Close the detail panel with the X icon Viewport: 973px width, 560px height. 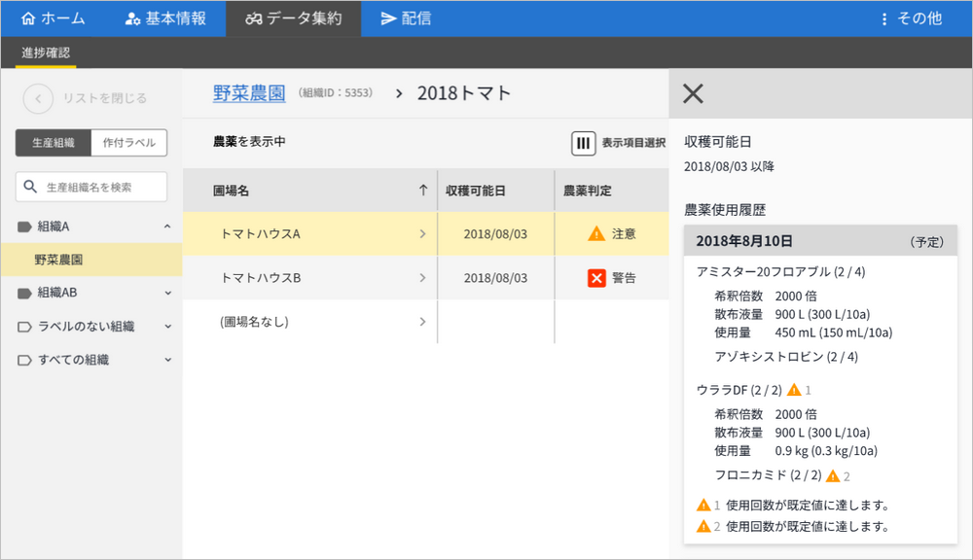(x=693, y=93)
